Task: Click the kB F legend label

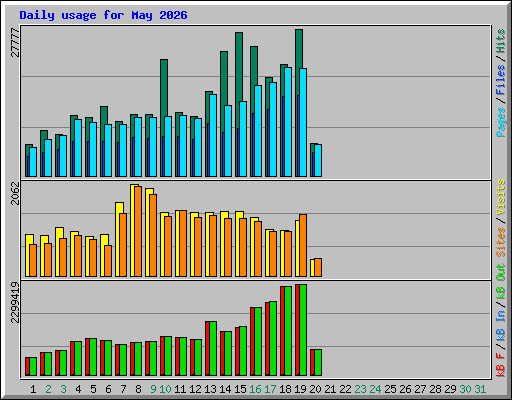Action: (500, 365)
